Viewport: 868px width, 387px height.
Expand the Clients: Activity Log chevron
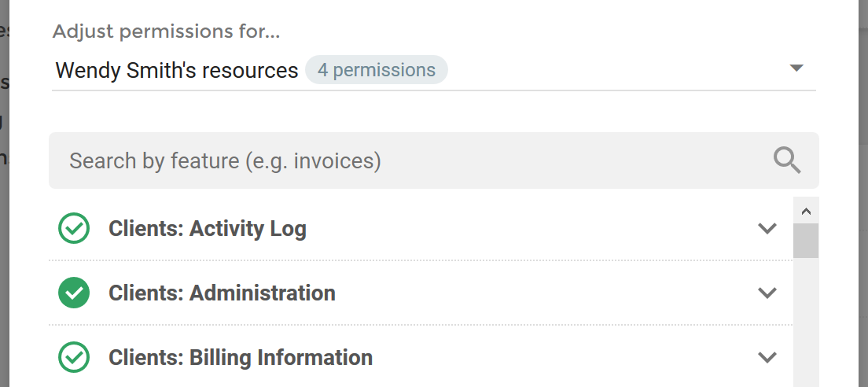pyautogui.click(x=767, y=228)
